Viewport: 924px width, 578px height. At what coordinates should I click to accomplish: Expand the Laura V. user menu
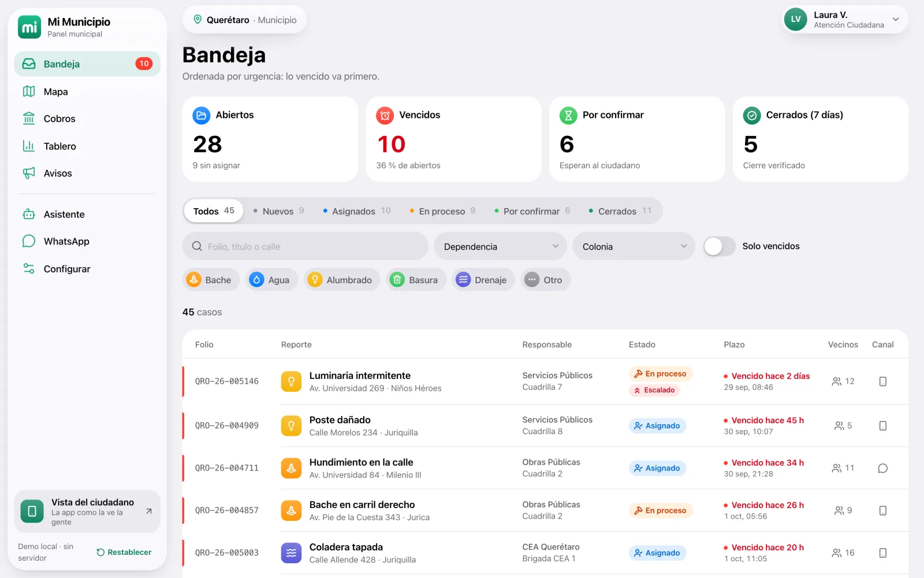click(845, 20)
